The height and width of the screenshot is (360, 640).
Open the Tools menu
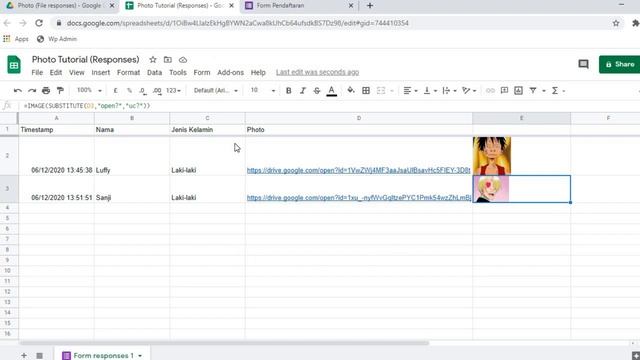tap(178, 73)
